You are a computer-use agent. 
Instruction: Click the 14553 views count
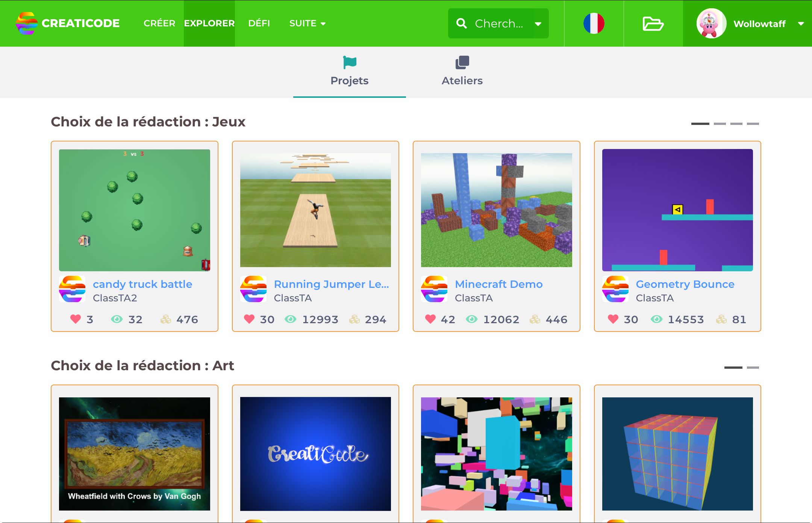click(686, 319)
